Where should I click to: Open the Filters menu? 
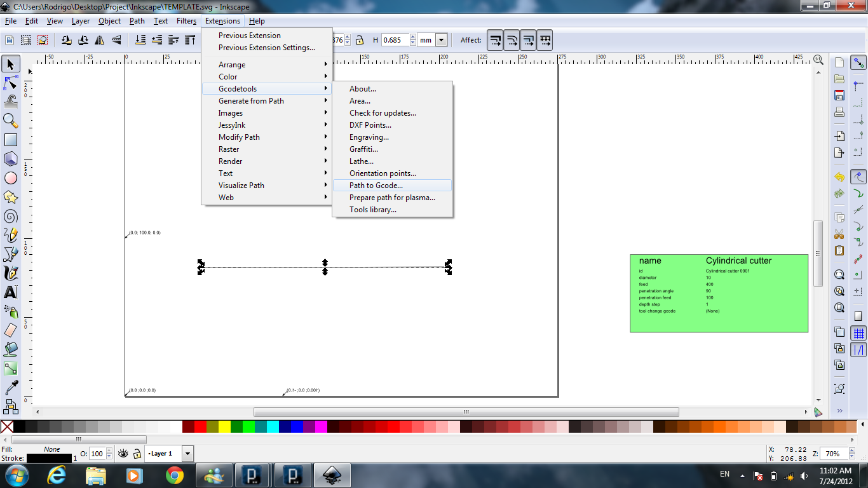pos(186,21)
